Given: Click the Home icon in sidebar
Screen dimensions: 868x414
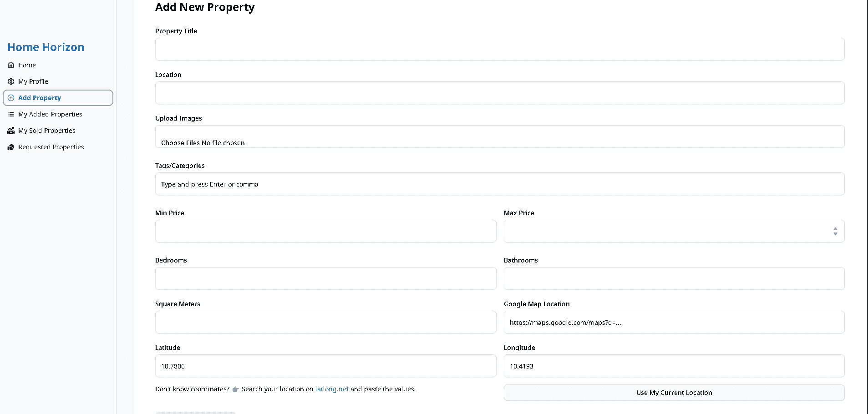Looking at the screenshot, I should click(10, 65).
